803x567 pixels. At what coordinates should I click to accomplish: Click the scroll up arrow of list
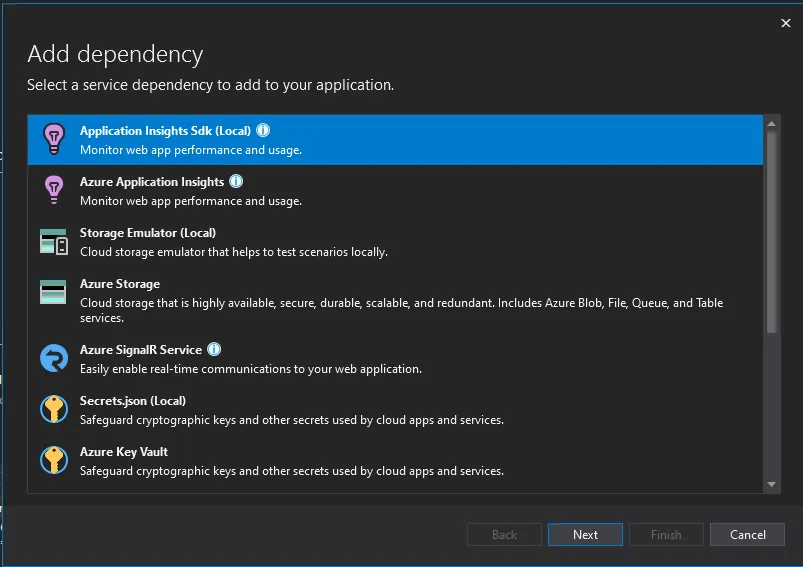772,124
